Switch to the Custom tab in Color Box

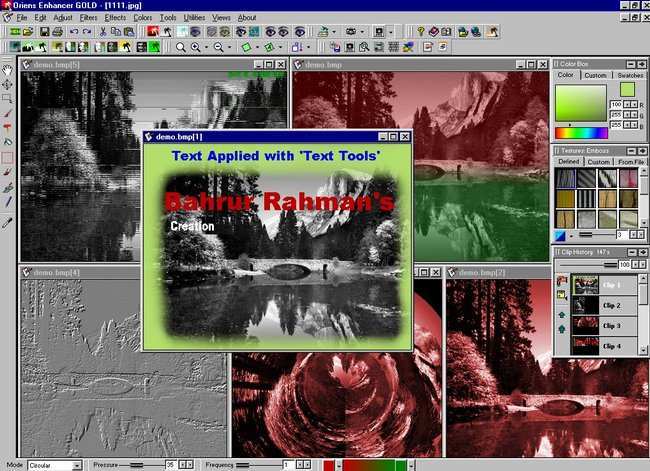tap(595, 75)
